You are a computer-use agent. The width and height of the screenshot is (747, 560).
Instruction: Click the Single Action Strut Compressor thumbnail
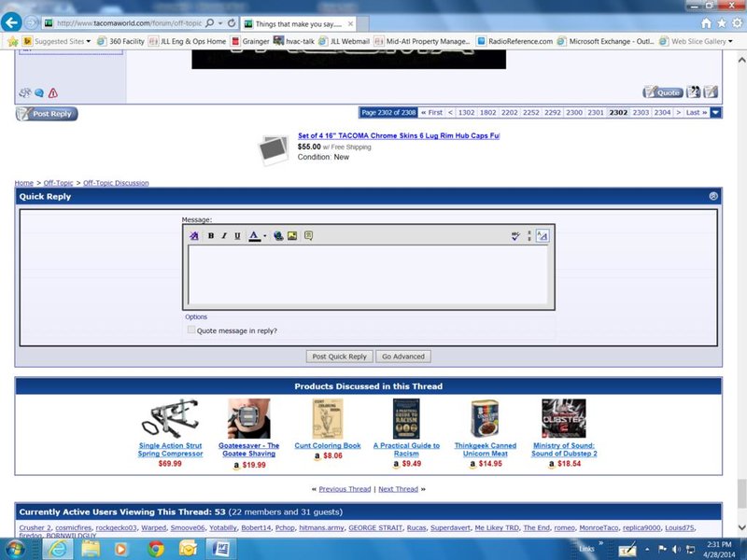170,418
